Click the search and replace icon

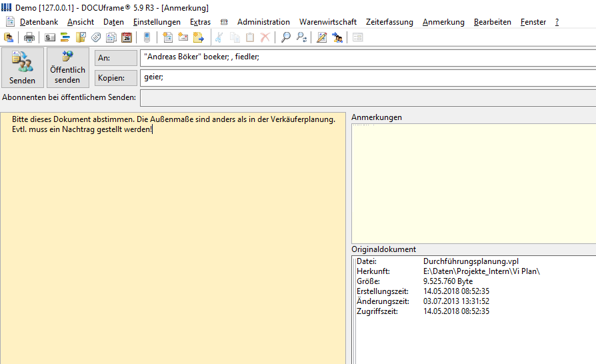tap(301, 37)
